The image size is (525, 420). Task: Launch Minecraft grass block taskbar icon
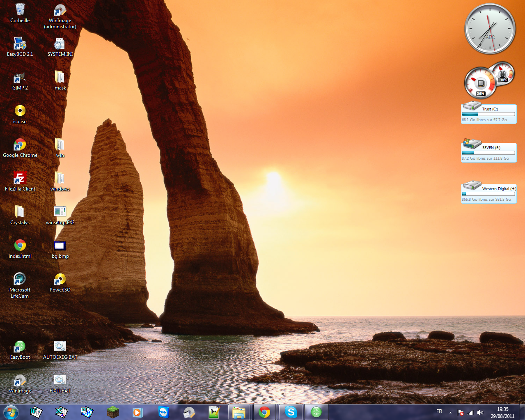112,412
